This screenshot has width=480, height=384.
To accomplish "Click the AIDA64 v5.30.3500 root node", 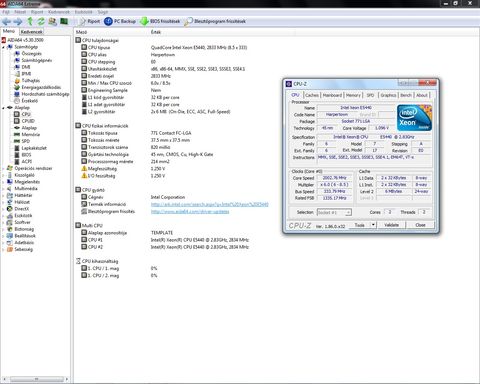I will point(25,40).
